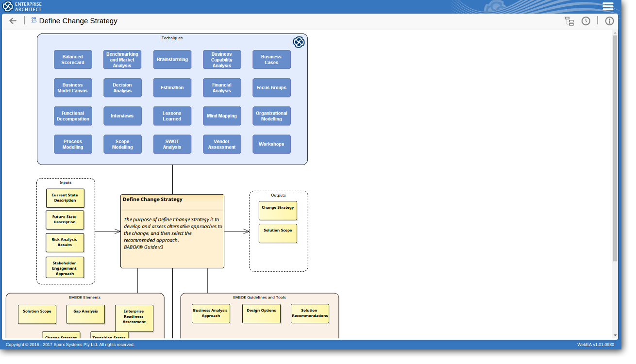Select the SWOT Analysis element
Viewport: 636px width, 364px height.
[172, 144]
